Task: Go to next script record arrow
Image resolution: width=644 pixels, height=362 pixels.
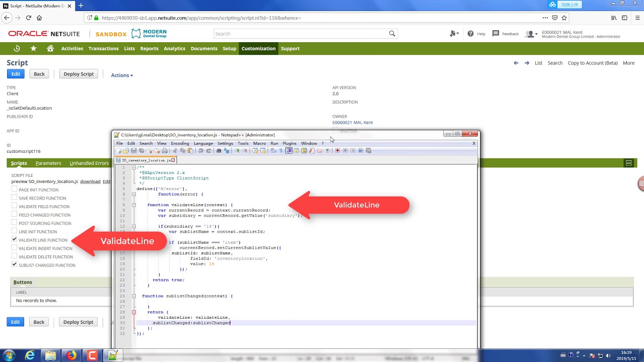Action: 527,63
